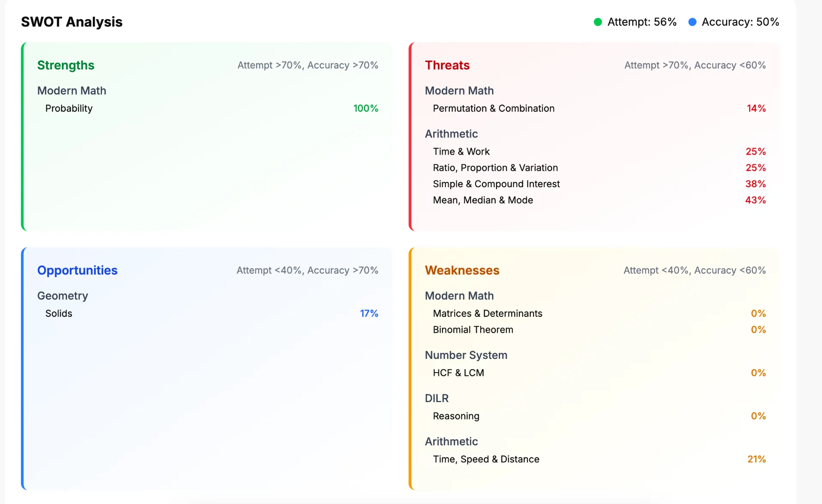
Task: Click Ratio, Proportion & Variation topic
Action: 495,168
